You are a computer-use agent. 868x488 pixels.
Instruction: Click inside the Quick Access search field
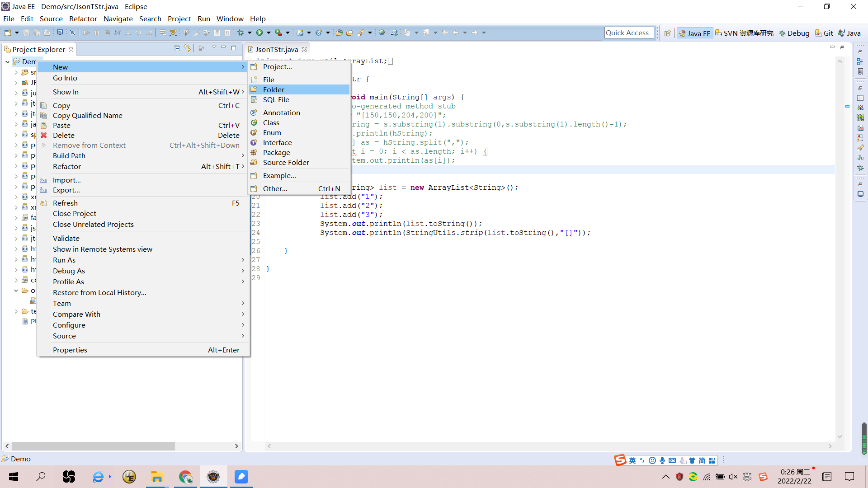coord(629,33)
